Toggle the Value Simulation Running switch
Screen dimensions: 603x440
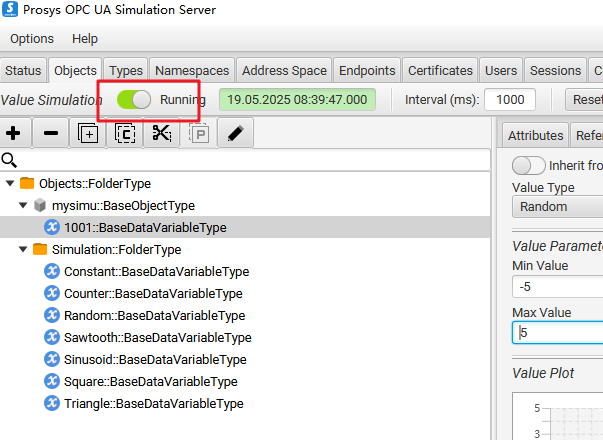(134, 100)
